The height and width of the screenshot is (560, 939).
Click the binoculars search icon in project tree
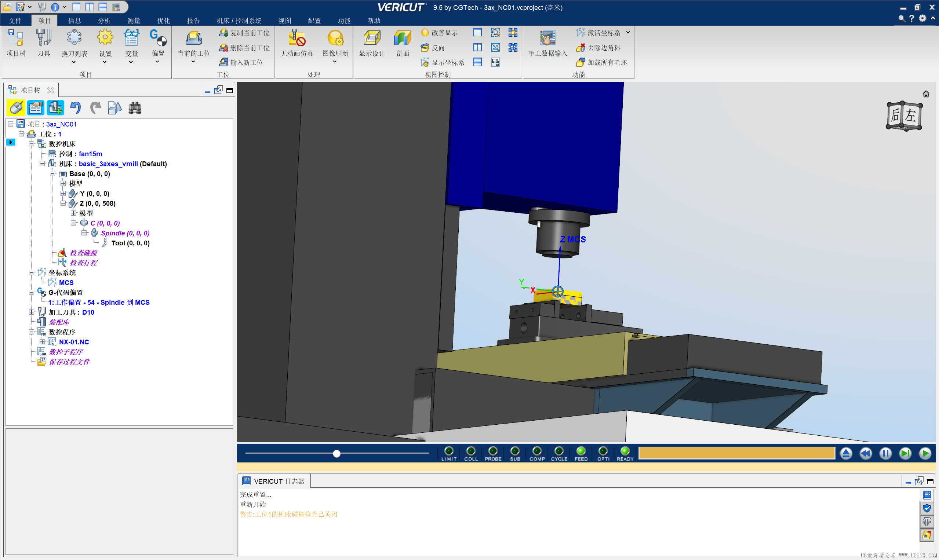[x=134, y=108]
